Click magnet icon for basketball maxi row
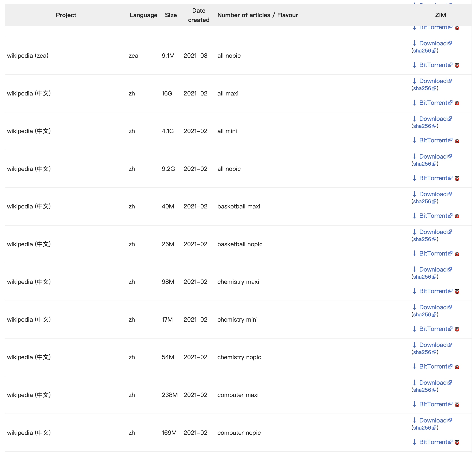This screenshot has height=453, width=476. [x=457, y=216]
